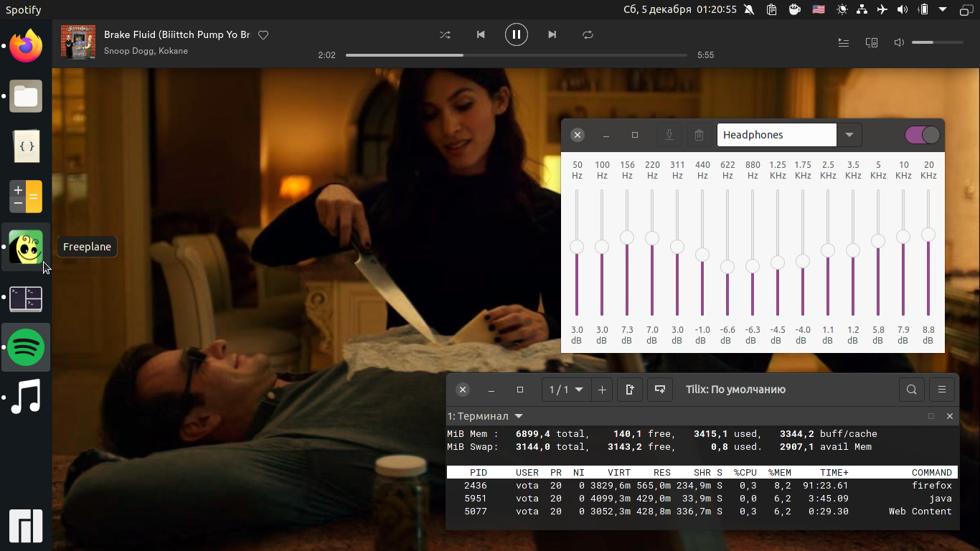Open the Brake Fluid song title link
980x551 pixels.
[x=177, y=34]
